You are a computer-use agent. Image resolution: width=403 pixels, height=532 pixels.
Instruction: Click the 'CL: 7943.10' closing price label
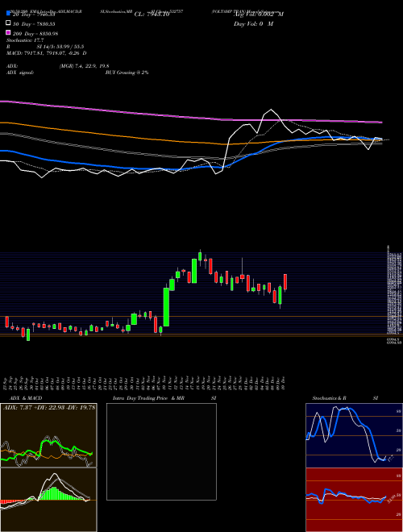click(x=152, y=15)
